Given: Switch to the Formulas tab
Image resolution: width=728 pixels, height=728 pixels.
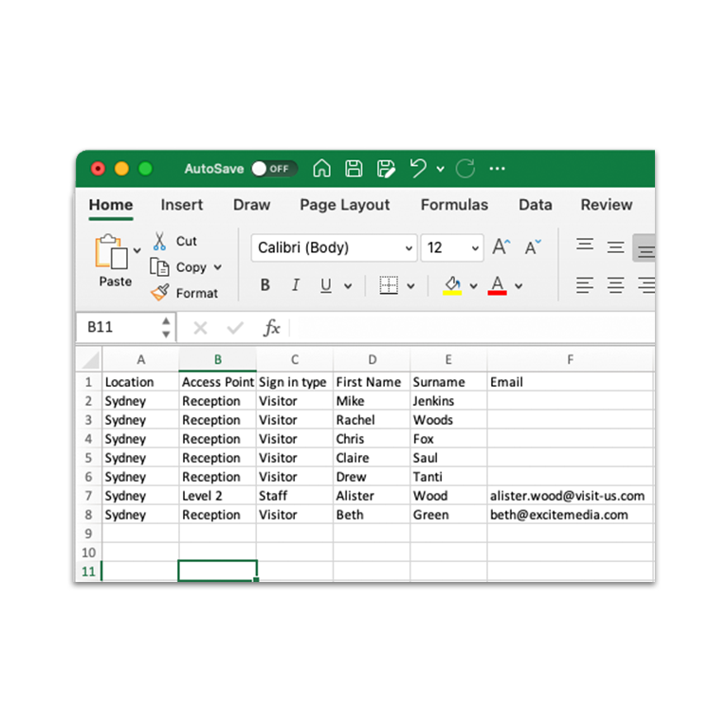Looking at the screenshot, I should pyautogui.click(x=454, y=205).
